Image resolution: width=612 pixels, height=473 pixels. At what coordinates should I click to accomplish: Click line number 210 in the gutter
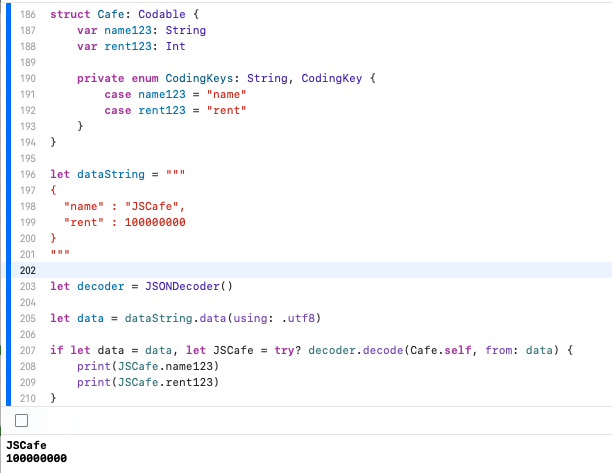click(28, 398)
